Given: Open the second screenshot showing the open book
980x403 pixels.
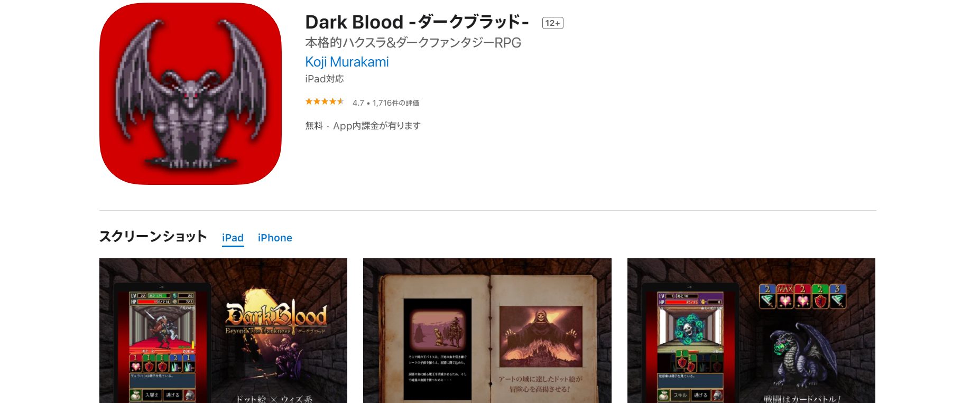Looking at the screenshot, I should coord(487,331).
